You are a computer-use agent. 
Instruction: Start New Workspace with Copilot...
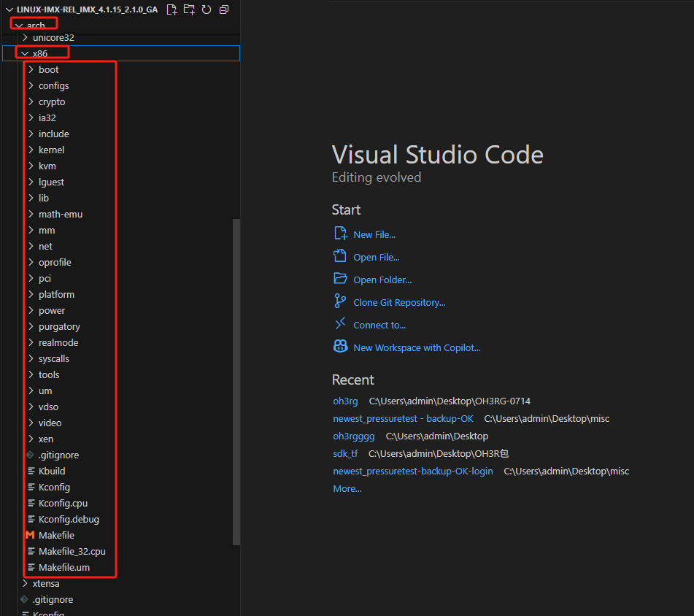coord(417,347)
